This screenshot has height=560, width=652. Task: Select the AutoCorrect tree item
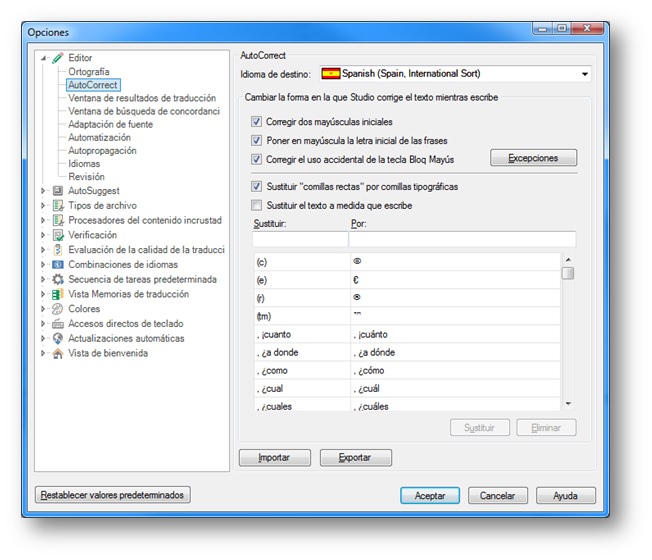coord(93,85)
